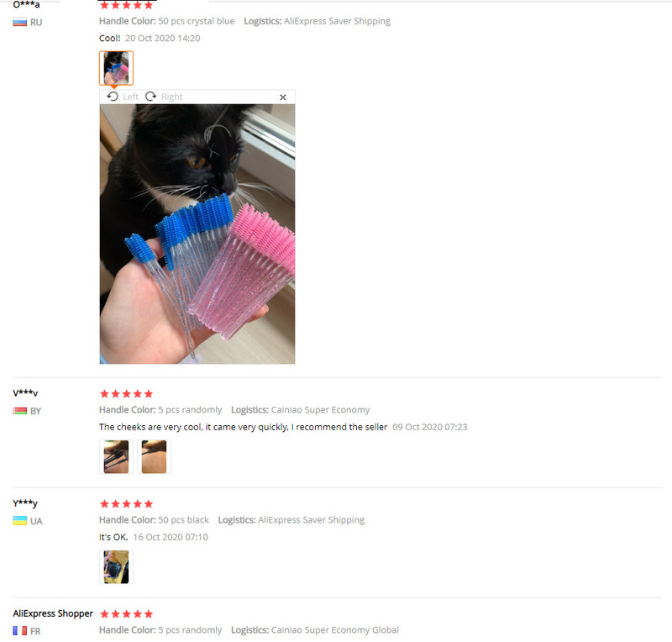Click the France flag icon next to FR
Image resolution: width=672 pixels, height=642 pixels.
(x=19, y=631)
